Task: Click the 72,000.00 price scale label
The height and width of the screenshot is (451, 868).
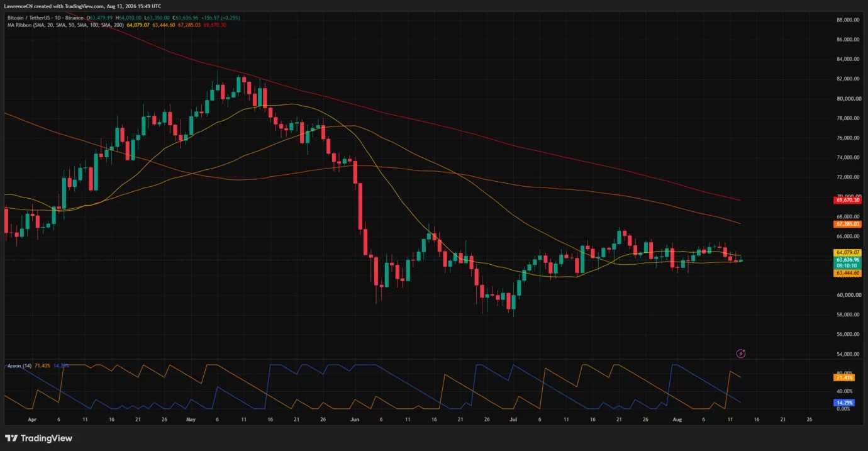Action: tap(848, 177)
